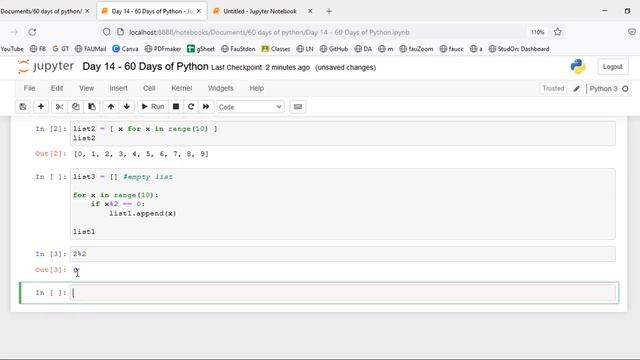Viewport: 640px width, 360px height.
Task: Restart the kernel icon
Action: (x=191, y=107)
